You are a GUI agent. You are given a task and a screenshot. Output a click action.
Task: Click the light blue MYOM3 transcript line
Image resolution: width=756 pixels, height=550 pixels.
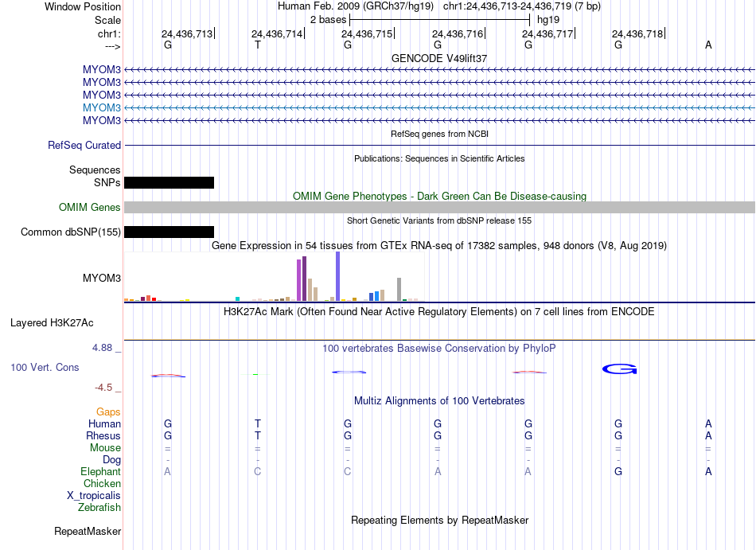tap(439, 107)
